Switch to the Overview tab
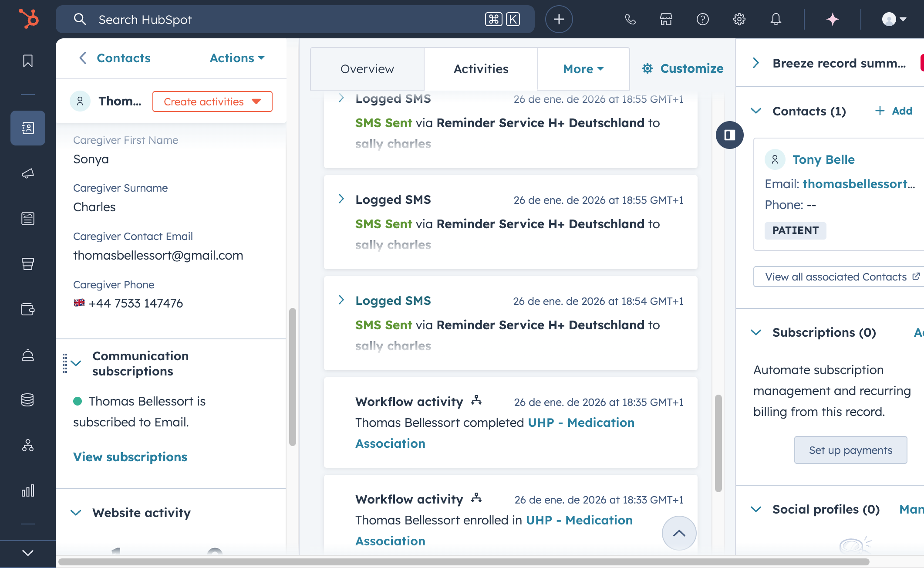Screen dimensions: 924x568 point(367,69)
